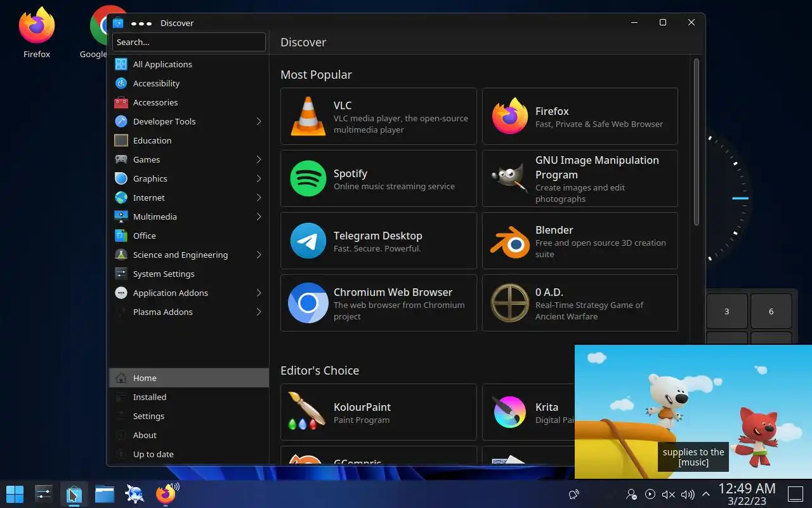Click the KolourPaint brush icon

[x=306, y=411]
